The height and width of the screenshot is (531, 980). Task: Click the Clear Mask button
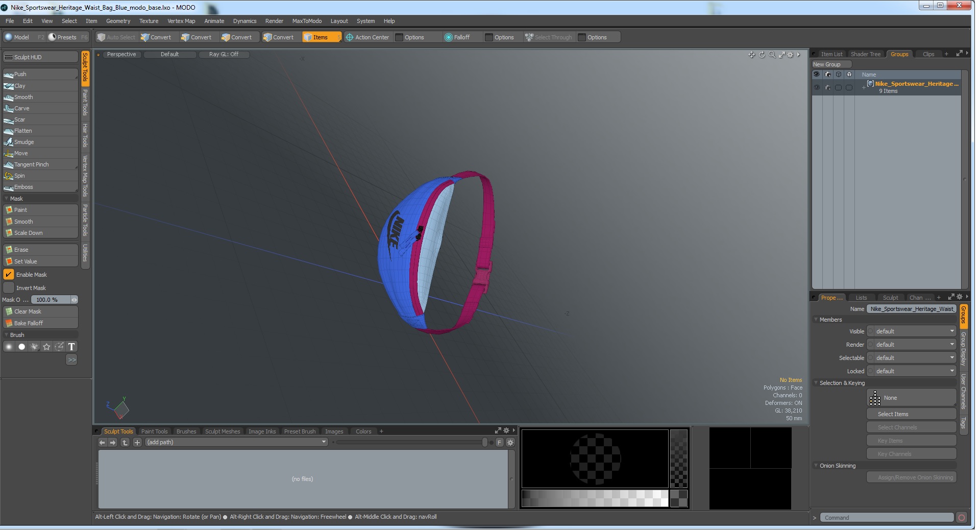coord(40,311)
